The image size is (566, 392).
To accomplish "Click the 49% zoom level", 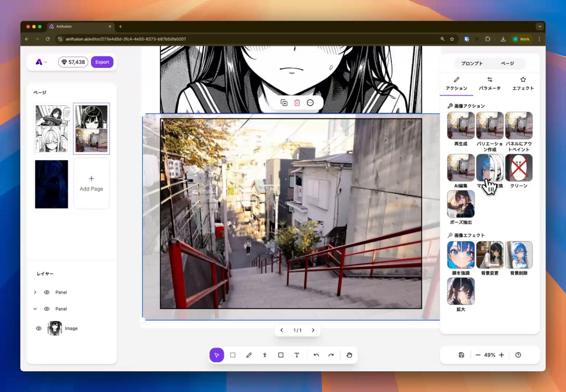I will (490, 355).
